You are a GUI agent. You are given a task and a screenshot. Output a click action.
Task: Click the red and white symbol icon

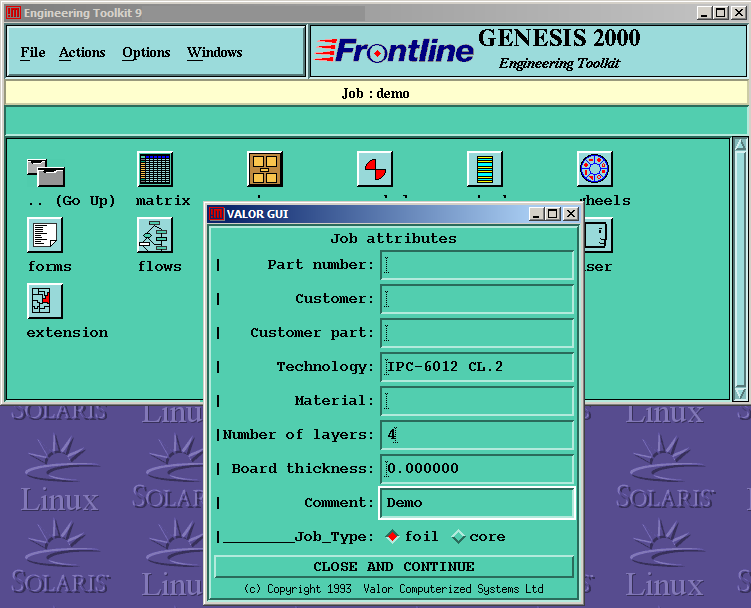375,169
